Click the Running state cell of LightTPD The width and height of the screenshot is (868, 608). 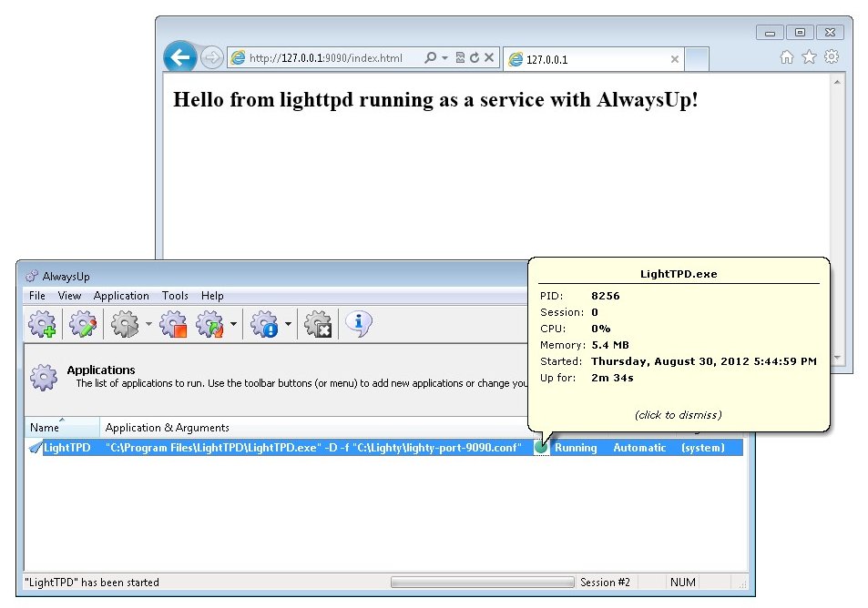576,448
